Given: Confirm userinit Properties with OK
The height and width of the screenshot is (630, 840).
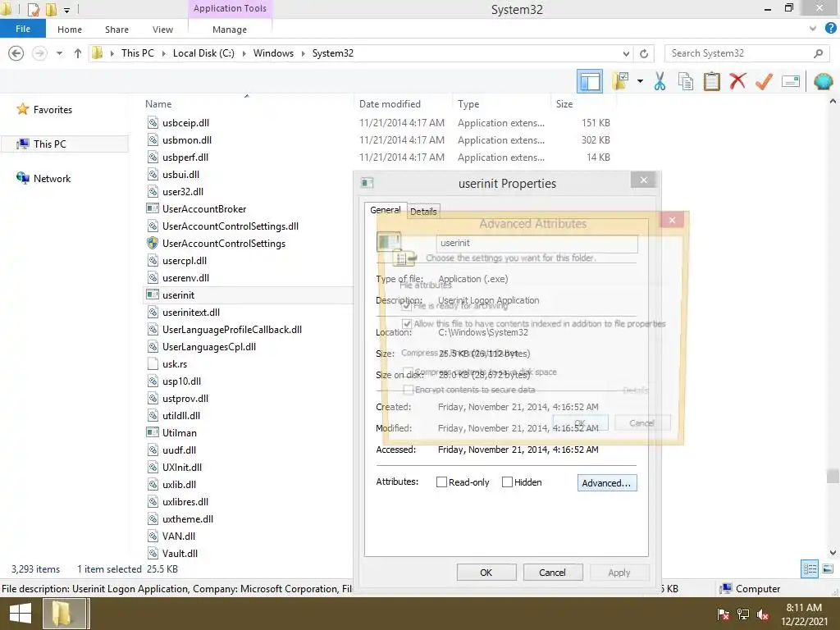Looking at the screenshot, I should (486, 572).
